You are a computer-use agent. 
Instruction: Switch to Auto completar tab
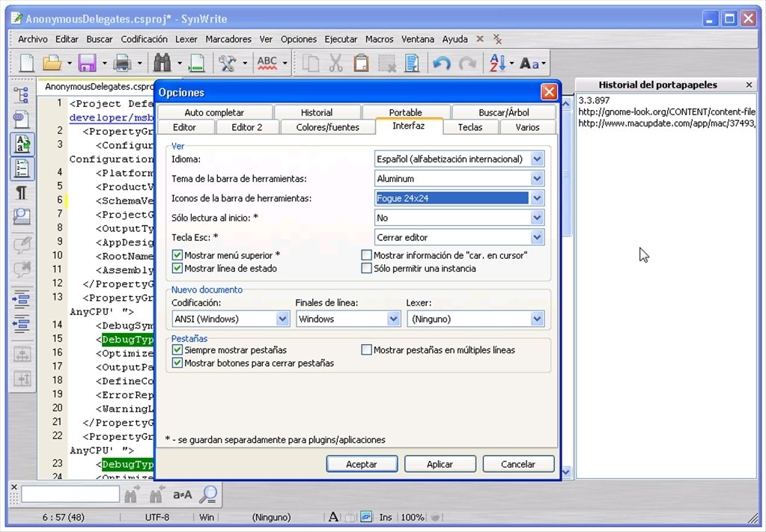214,112
